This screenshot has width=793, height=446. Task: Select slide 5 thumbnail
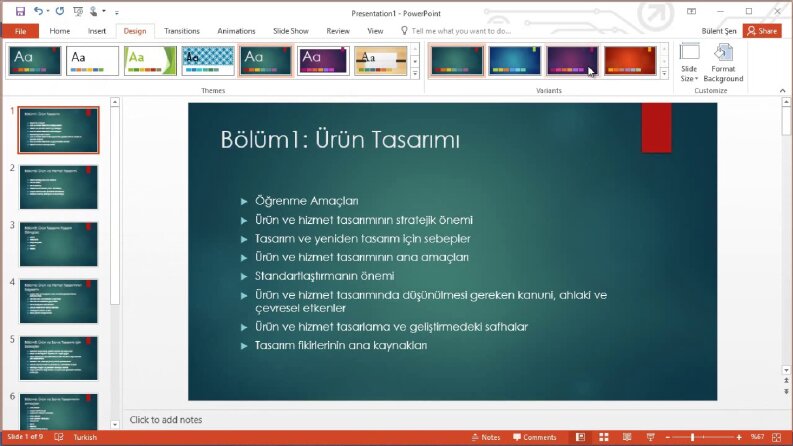click(59, 359)
